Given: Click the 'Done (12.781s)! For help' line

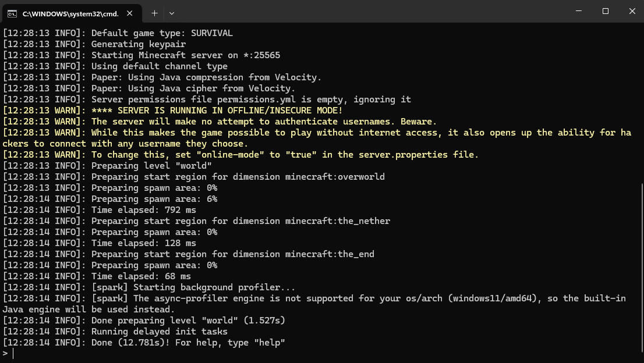Looking at the screenshot, I should click(x=144, y=343).
